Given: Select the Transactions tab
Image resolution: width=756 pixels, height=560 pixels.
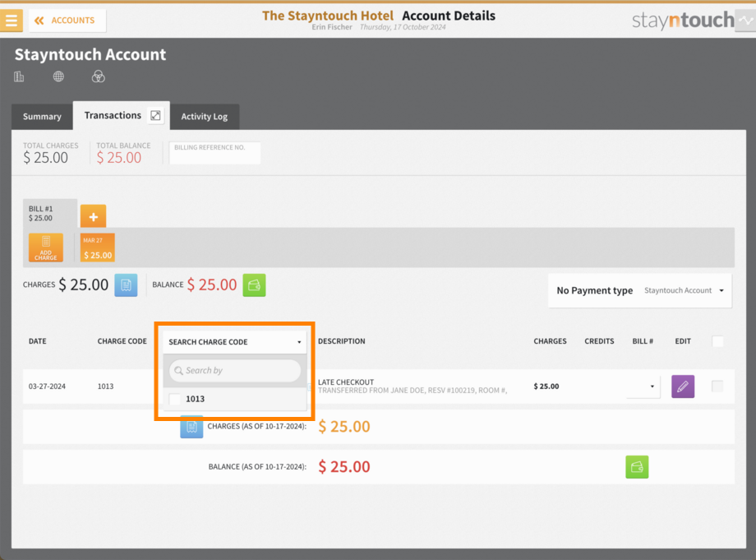Looking at the screenshot, I should pyautogui.click(x=113, y=115).
